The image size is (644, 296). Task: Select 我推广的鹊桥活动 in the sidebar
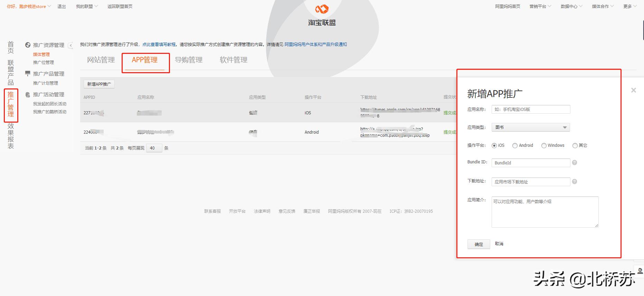(50, 112)
